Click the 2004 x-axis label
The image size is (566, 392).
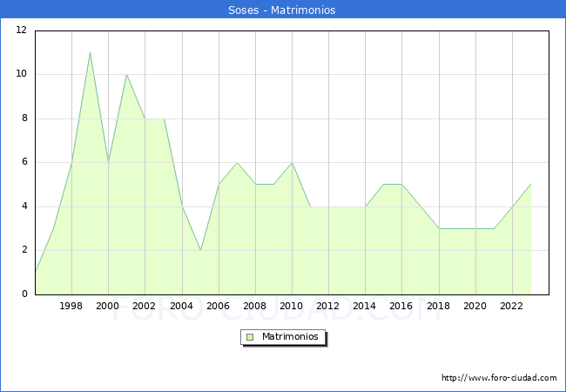[181, 306]
